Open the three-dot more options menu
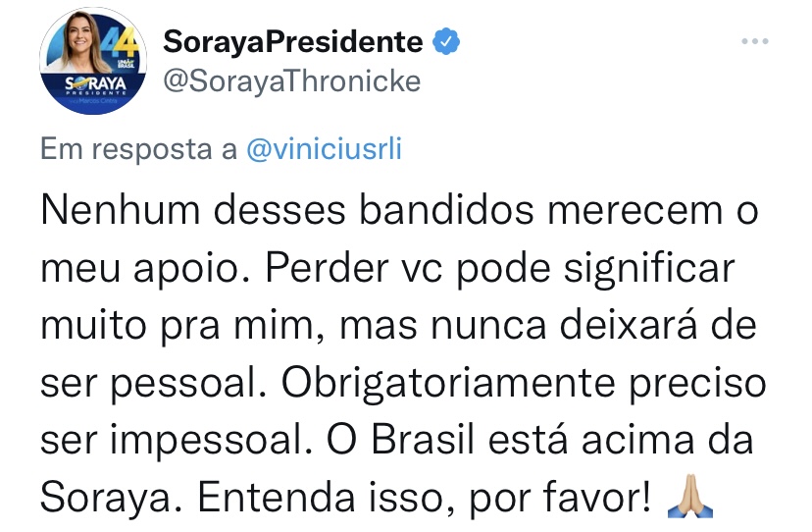 point(754,41)
